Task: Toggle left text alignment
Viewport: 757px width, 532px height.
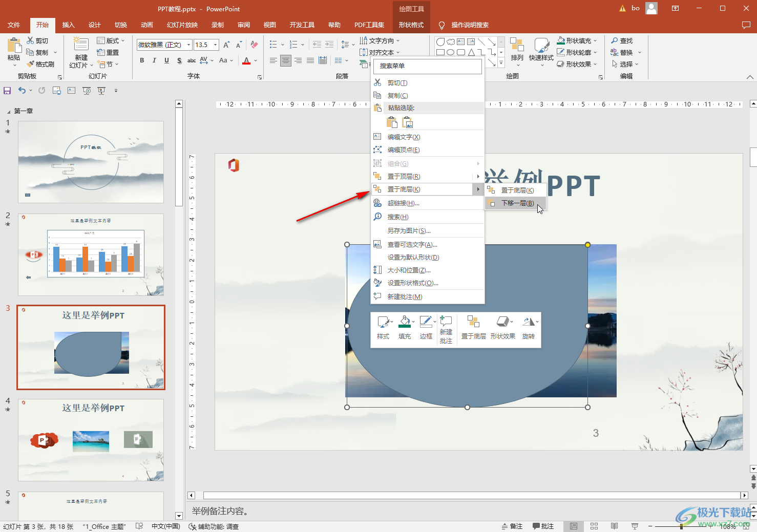Action: [274, 60]
